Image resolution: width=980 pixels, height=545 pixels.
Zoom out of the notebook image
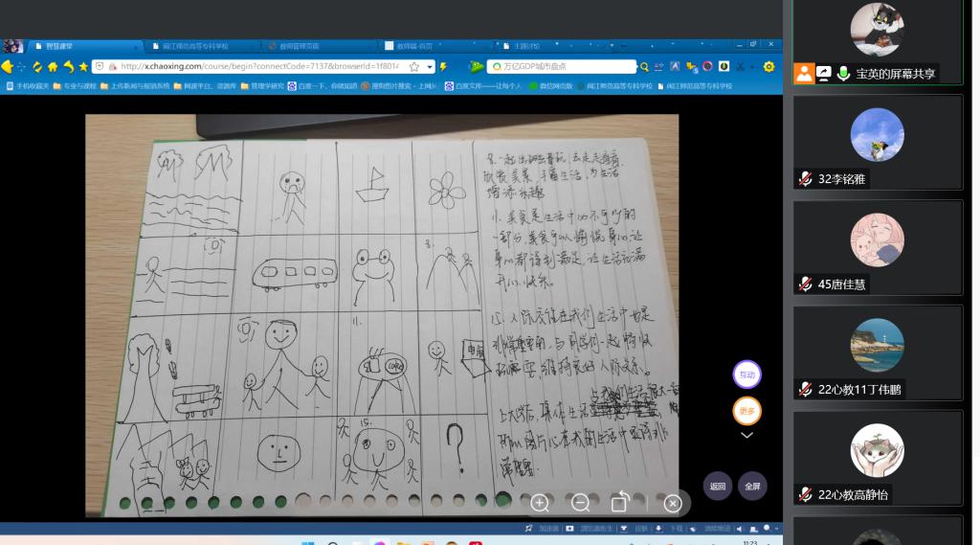(580, 503)
